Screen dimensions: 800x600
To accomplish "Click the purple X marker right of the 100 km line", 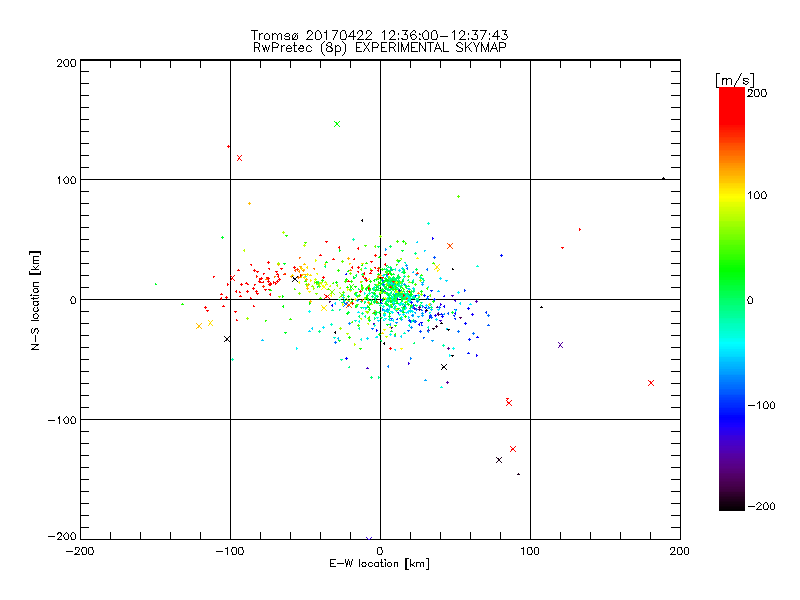I will [x=560, y=345].
